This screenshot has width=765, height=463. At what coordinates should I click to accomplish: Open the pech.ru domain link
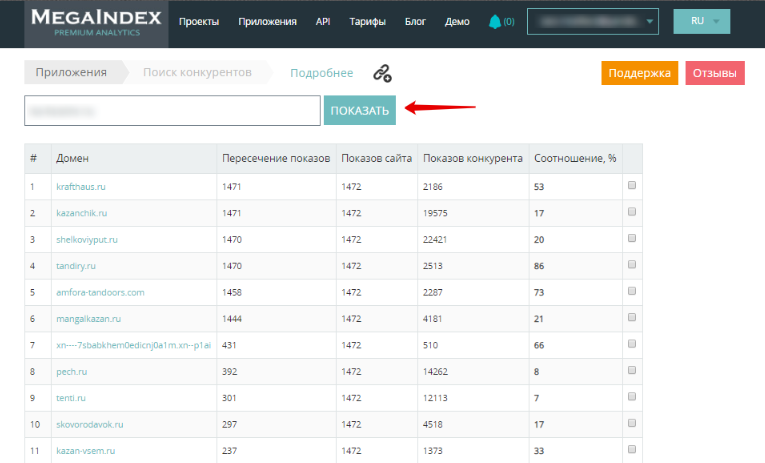coord(71,372)
